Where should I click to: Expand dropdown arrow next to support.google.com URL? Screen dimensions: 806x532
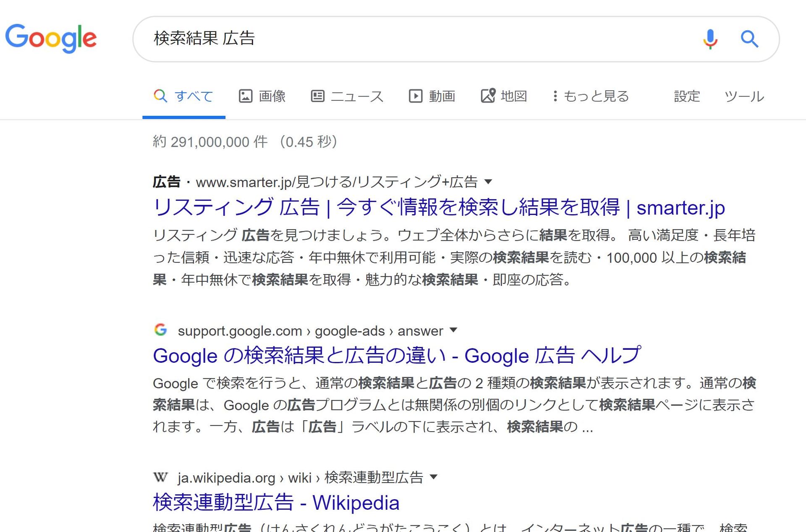tap(453, 330)
